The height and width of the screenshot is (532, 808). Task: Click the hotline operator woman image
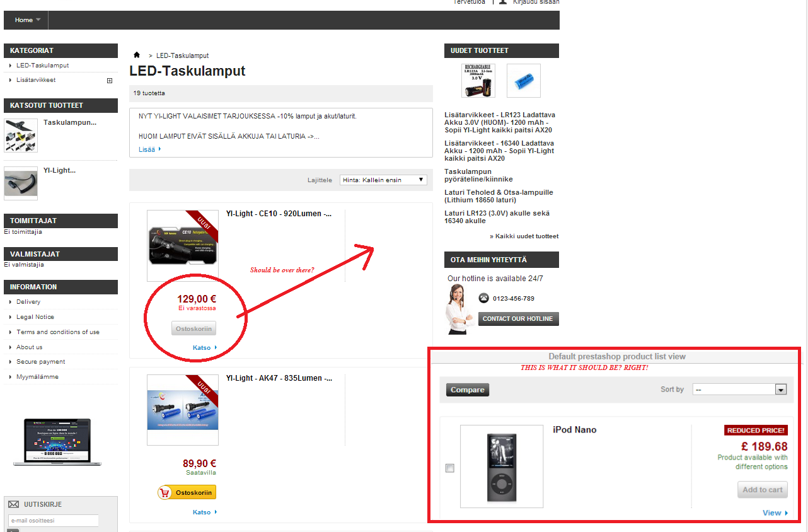pyautogui.click(x=460, y=309)
